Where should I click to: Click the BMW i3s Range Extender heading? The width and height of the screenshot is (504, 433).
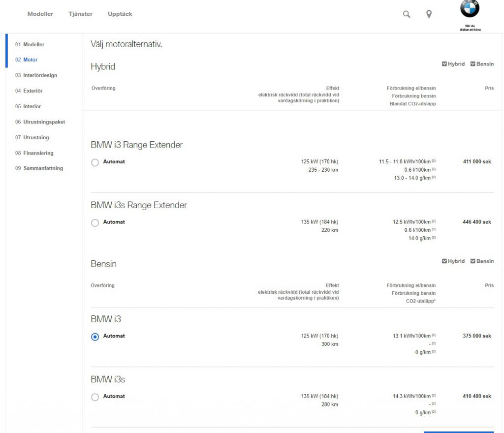click(x=138, y=205)
